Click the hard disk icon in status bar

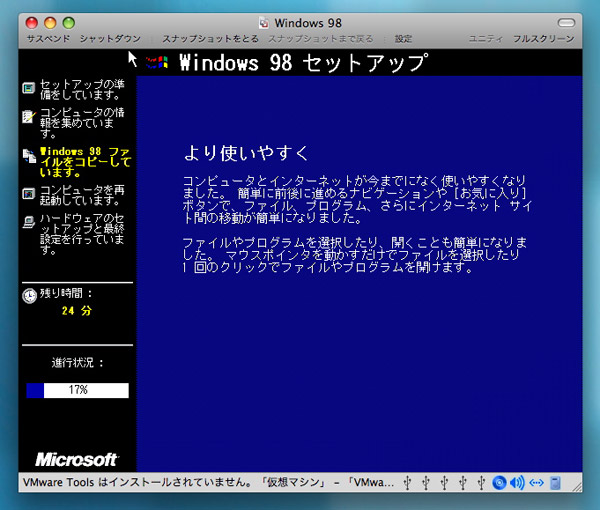pos(555,483)
